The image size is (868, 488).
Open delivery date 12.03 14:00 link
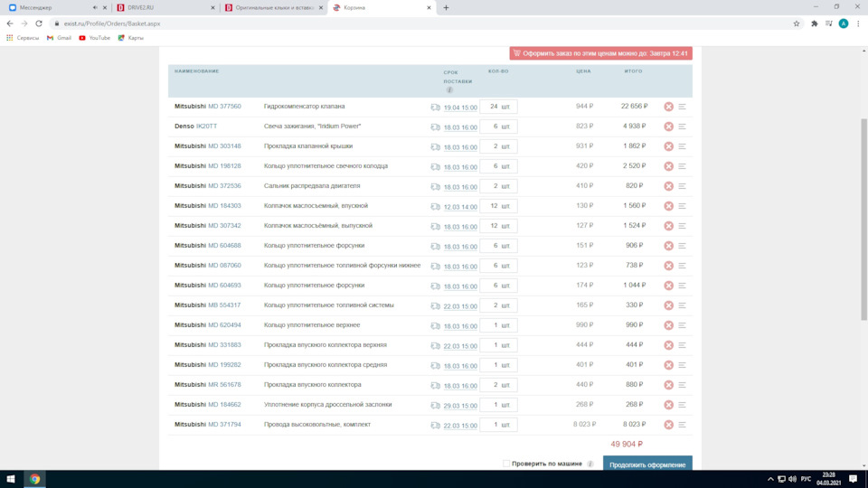(x=460, y=207)
